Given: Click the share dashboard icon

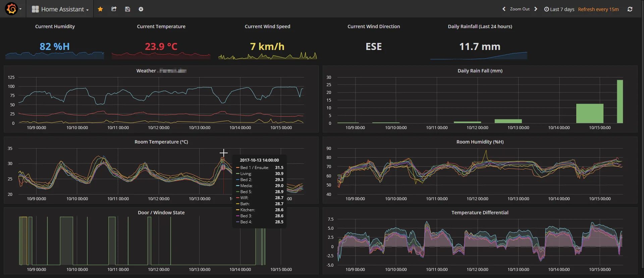Looking at the screenshot, I should tap(114, 9).
